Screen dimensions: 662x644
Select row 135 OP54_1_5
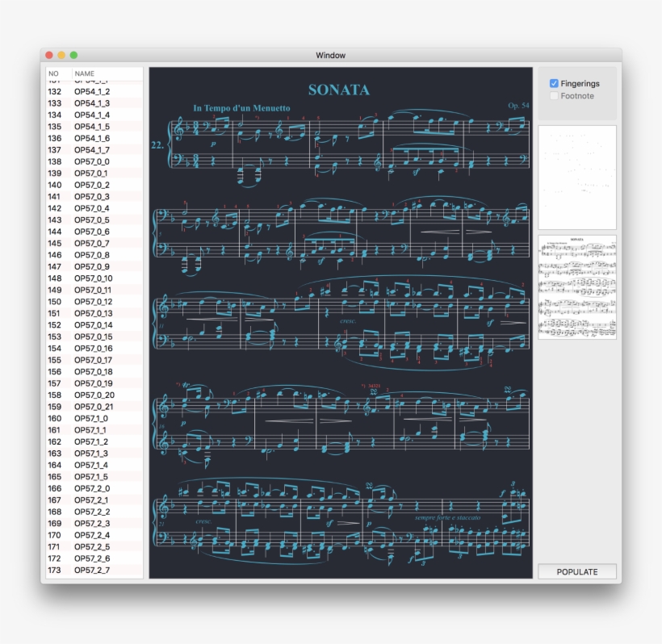94,127
